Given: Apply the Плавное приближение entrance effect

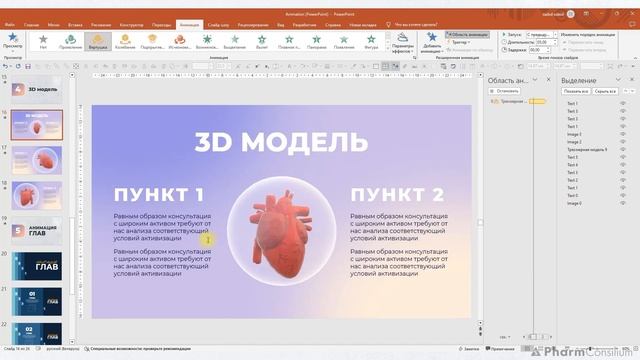Looking at the screenshot, I should pyautogui.click(x=289, y=42).
